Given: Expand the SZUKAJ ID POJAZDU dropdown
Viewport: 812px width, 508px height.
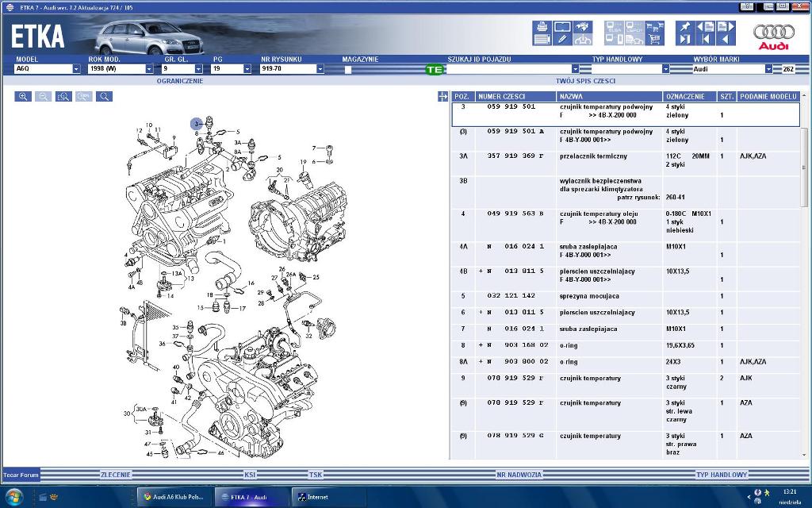Looking at the screenshot, I should pyautogui.click(x=575, y=69).
